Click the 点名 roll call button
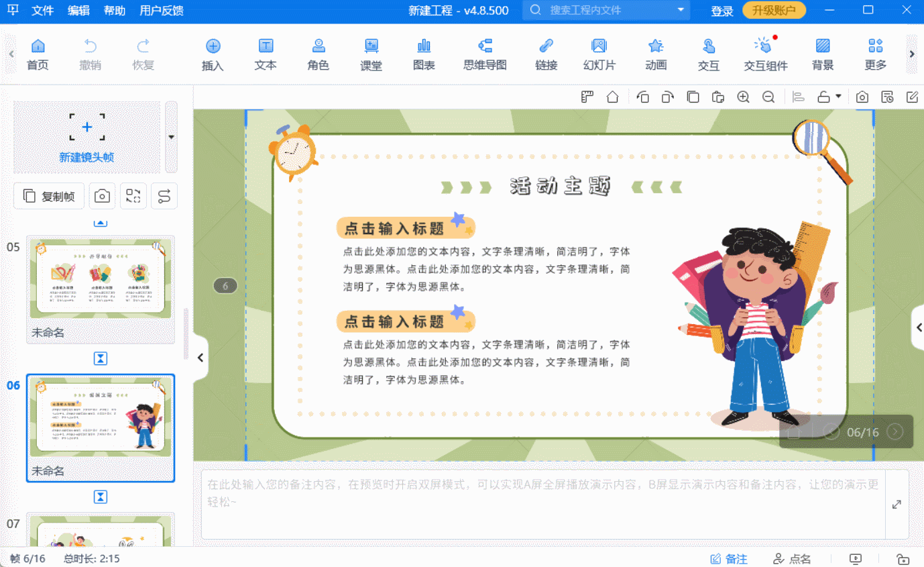924x567 pixels. tap(792, 559)
